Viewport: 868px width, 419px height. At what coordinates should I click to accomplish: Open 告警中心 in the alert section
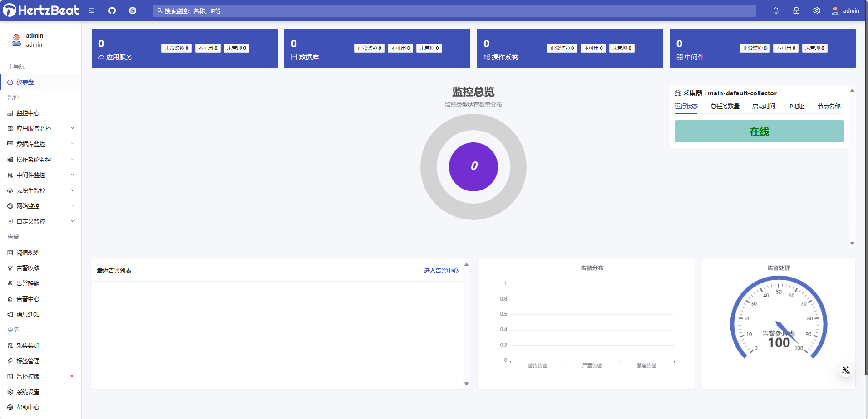(28, 299)
